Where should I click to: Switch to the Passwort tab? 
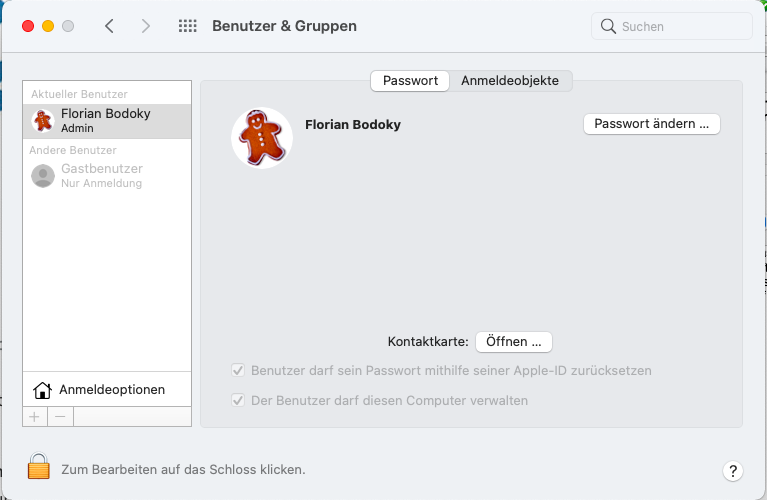[x=410, y=81]
